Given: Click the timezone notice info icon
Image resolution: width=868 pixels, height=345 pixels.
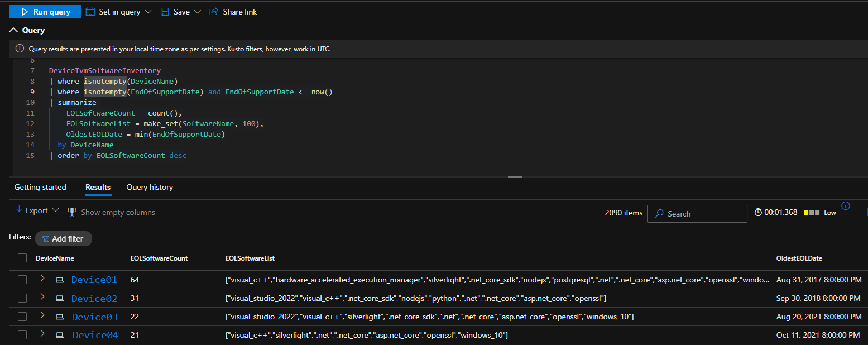Looking at the screenshot, I should coord(20,49).
